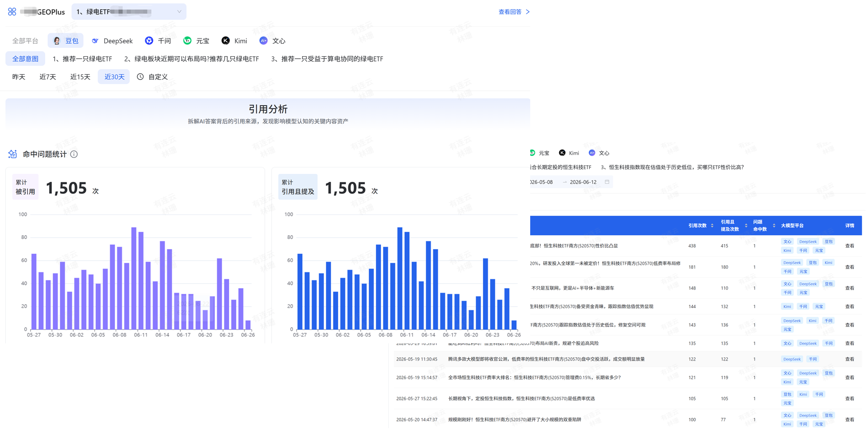
Task: Click 查看 for the row with 181 citations
Action: pos(850,267)
